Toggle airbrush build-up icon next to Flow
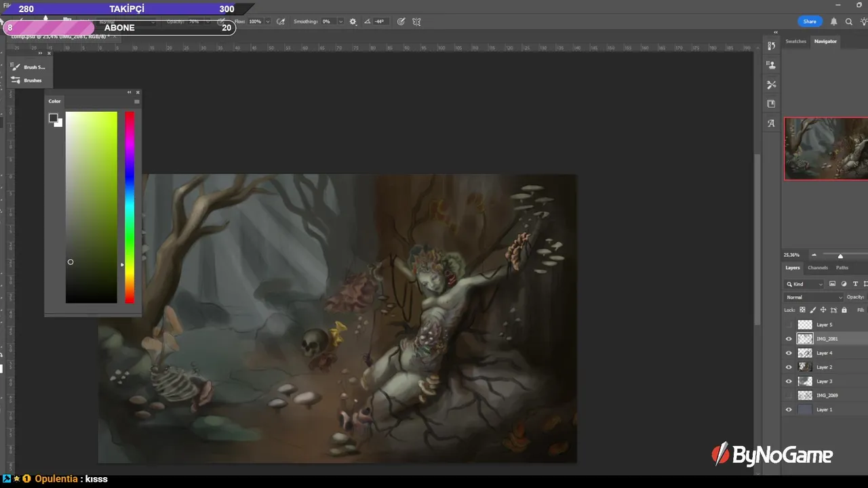This screenshot has width=868, height=488. (281, 22)
